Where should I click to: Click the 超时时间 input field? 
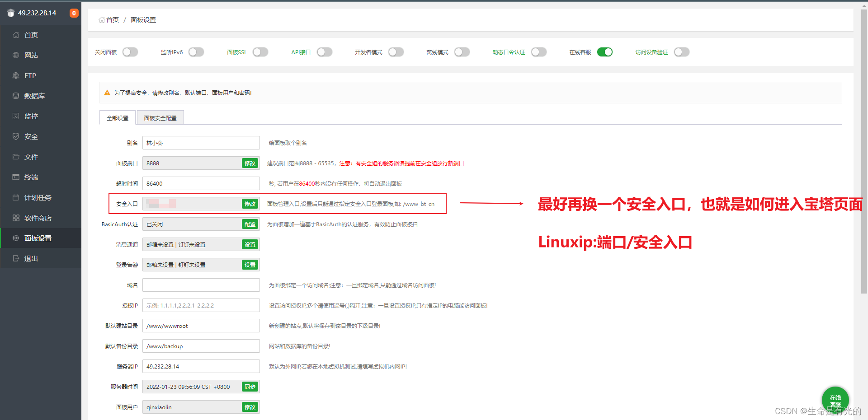coord(201,183)
